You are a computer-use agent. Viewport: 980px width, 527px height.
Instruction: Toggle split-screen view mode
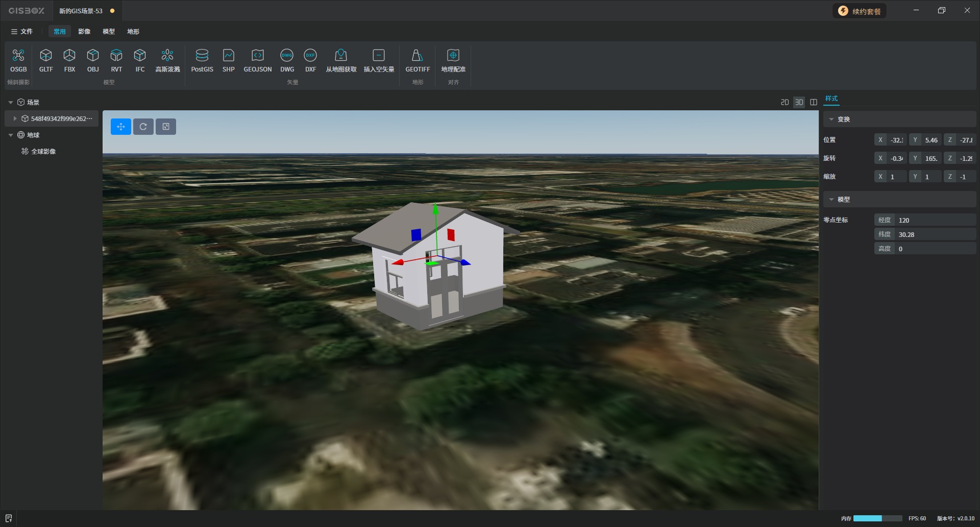[x=814, y=102]
